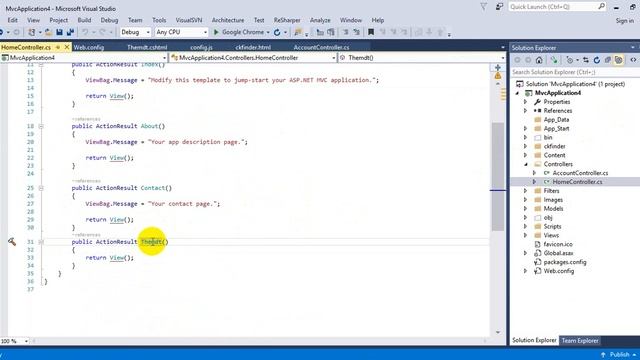Click the green ReSharper icon in Solution Explorer toolbar
This screenshot has height=360, width=640.
554,60
